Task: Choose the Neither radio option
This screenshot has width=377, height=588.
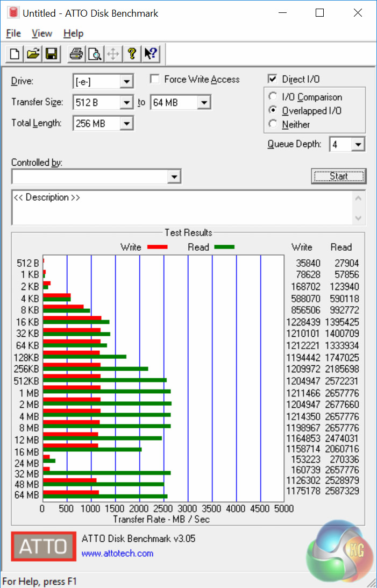Action: 273,124
